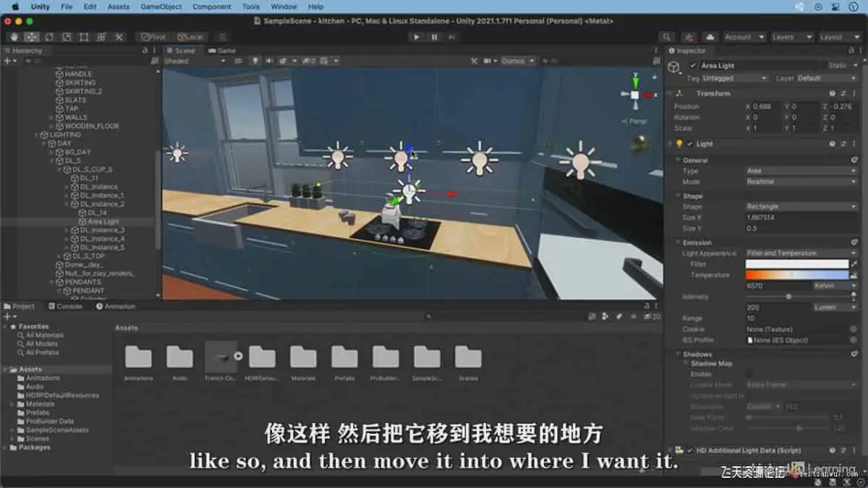
Task: Toggle Light component enabled checkbox
Action: click(x=690, y=144)
